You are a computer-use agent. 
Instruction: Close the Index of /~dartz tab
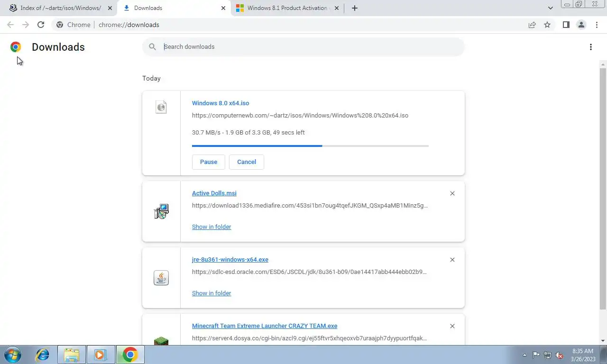coord(110,8)
